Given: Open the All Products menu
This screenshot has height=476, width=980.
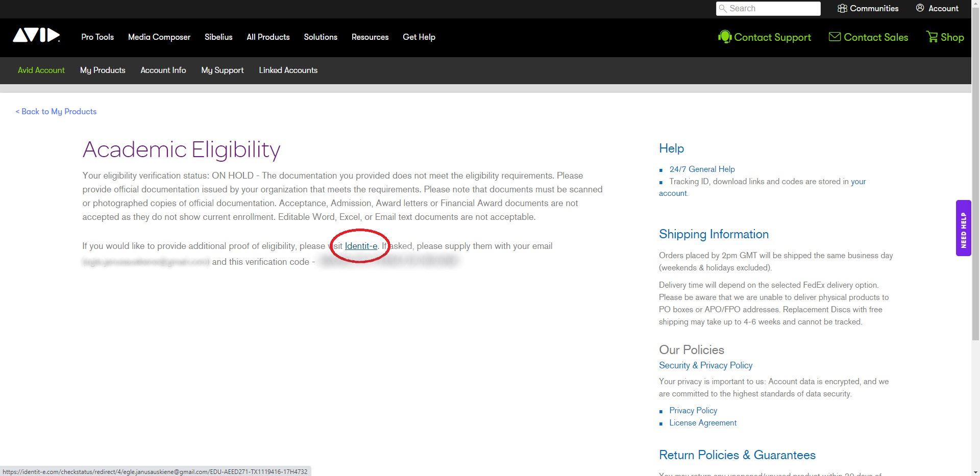Looking at the screenshot, I should pos(268,37).
